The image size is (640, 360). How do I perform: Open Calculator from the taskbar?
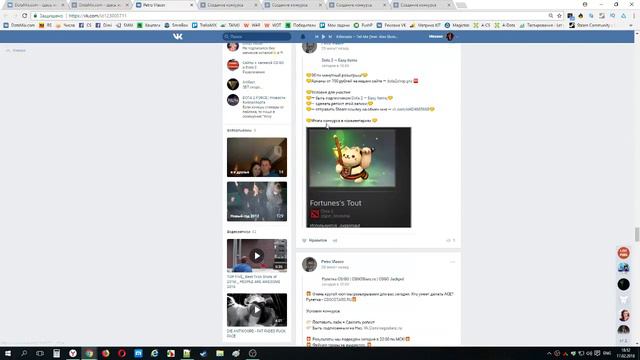coord(56,353)
